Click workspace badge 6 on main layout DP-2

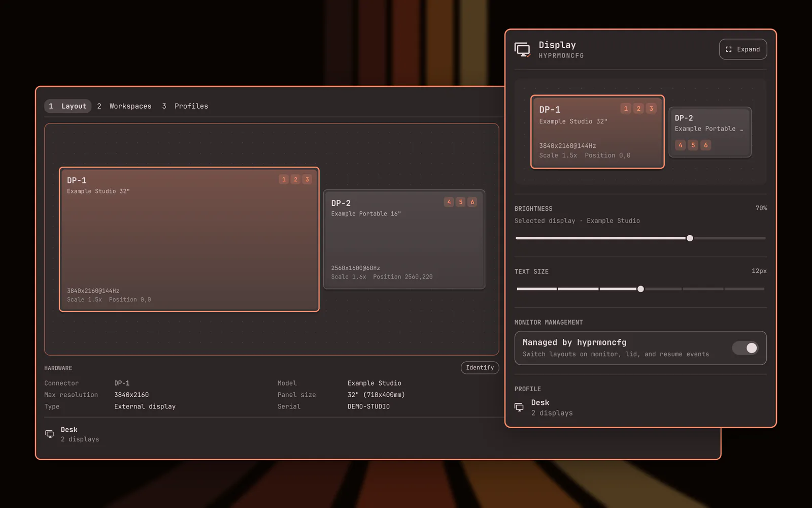pos(472,202)
